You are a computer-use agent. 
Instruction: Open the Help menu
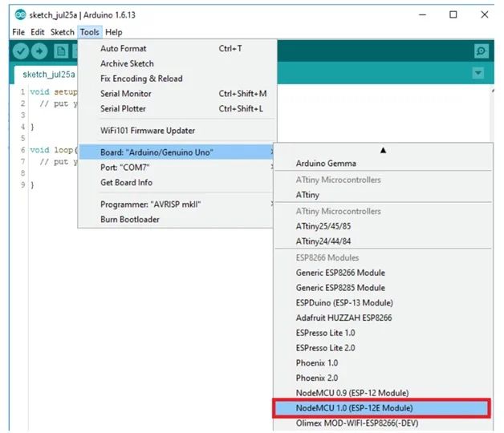point(114,32)
